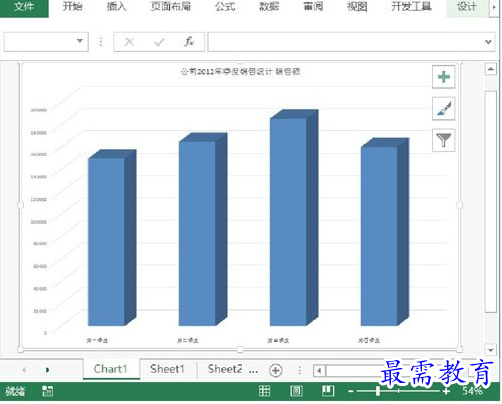Click the macro recording status bar icon

pos(47,391)
